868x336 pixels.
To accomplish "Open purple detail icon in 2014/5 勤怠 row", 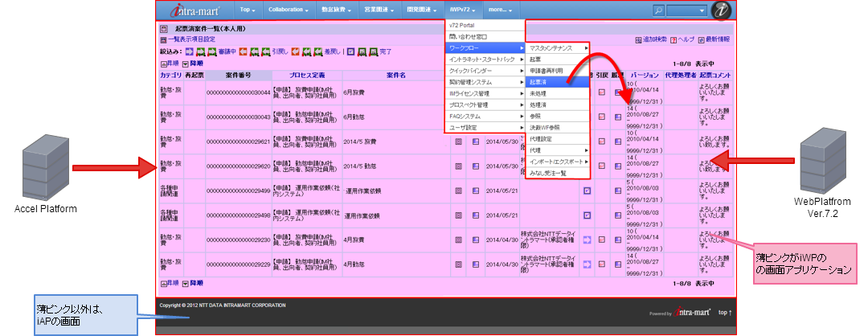I will click(459, 166).
